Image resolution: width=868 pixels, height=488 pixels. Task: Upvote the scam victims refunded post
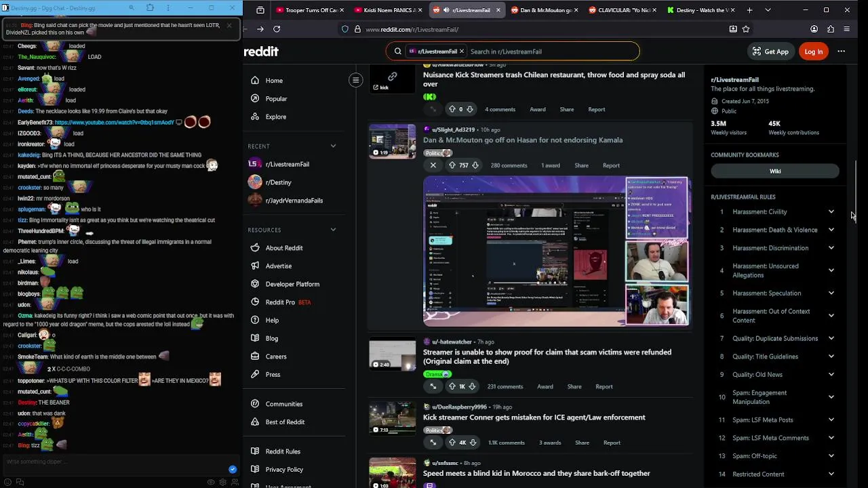pos(452,386)
